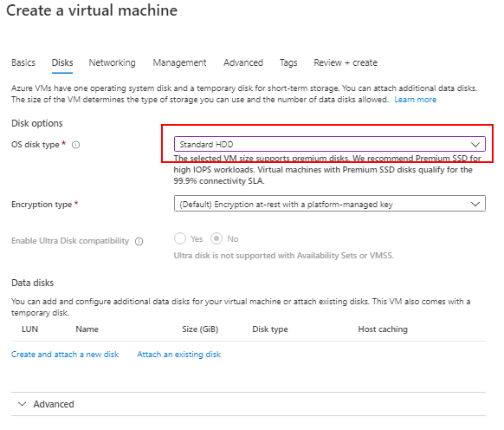
Task: Click the chevron icon beside Advanced section
Action: click(22, 404)
